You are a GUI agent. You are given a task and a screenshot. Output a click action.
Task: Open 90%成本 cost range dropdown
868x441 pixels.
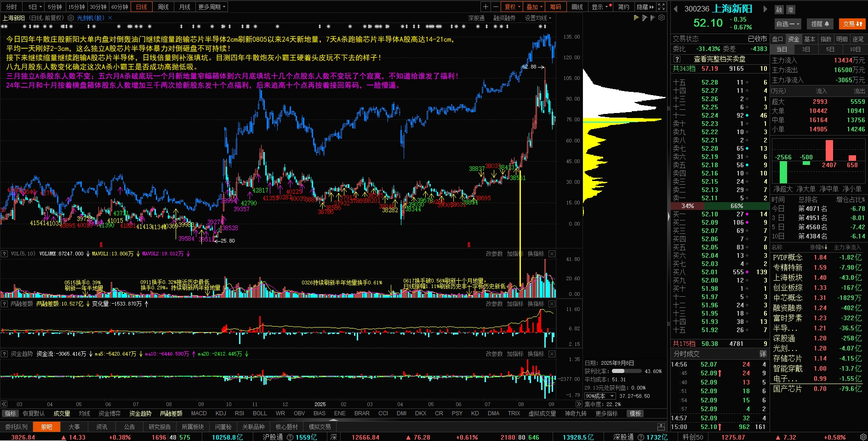600,396
